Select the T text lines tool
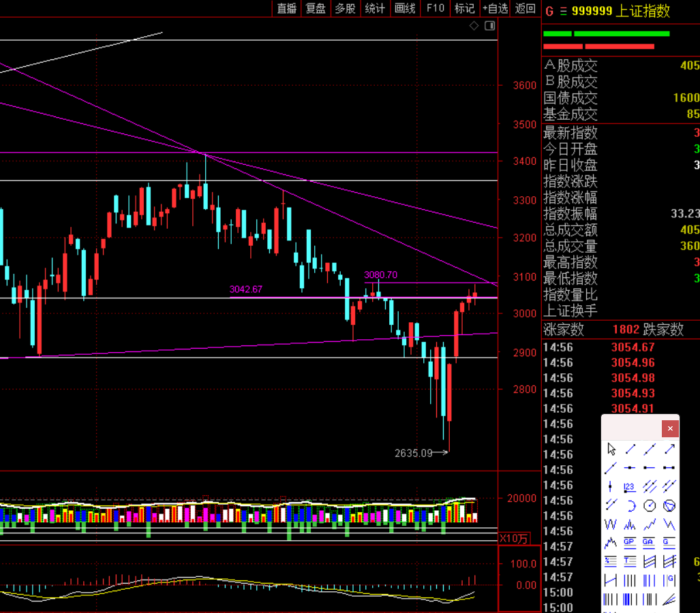This screenshot has height=613, width=700. (630, 561)
